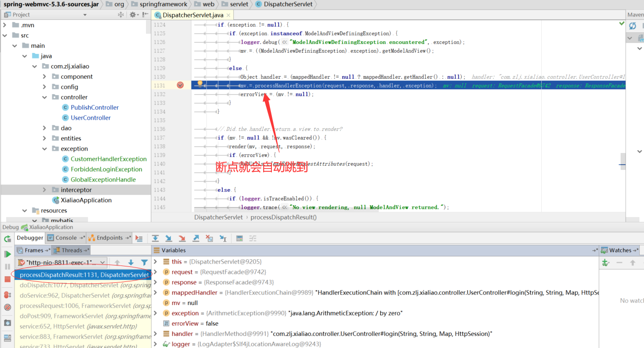The width and height of the screenshot is (644, 348).
Task: Resume program with the green play icon
Action: [7, 254]
